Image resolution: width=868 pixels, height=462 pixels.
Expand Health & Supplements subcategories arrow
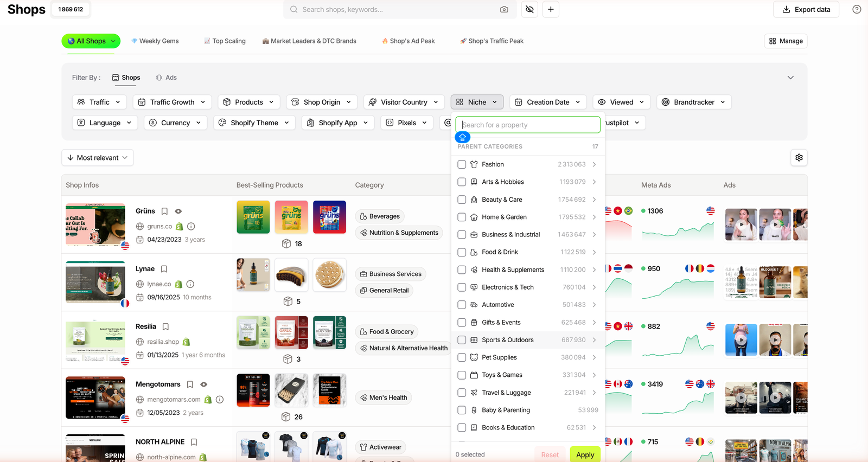click(595, 269)
